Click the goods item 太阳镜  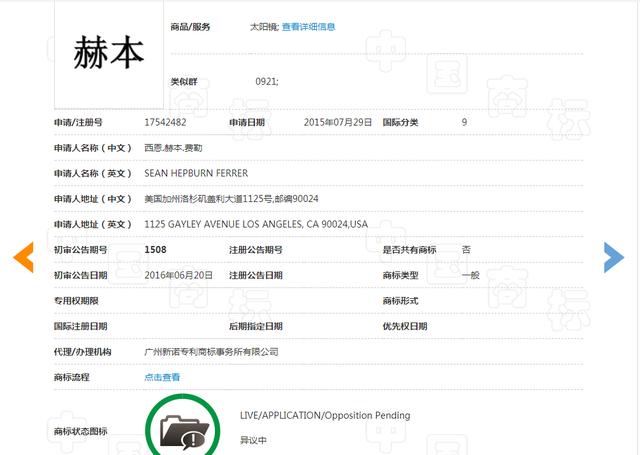click(x=264, y=27)
